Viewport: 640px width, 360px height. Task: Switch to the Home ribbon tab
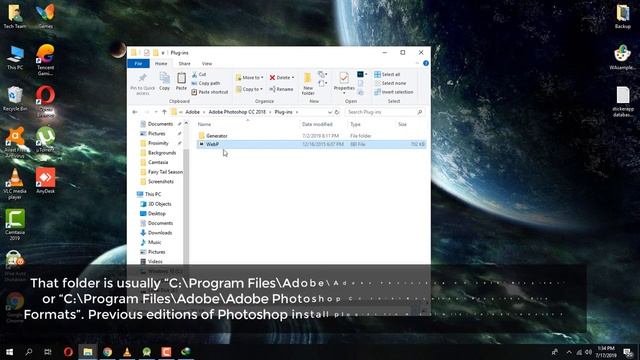(161, 64)
